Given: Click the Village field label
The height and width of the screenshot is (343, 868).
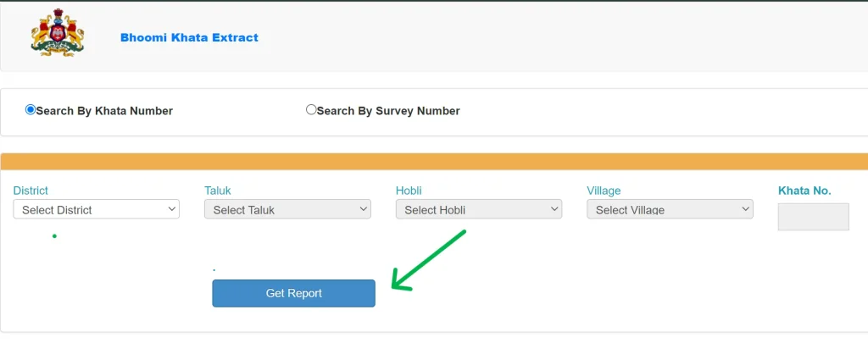Looking at the screenshot, I should [x=604, y=191].
